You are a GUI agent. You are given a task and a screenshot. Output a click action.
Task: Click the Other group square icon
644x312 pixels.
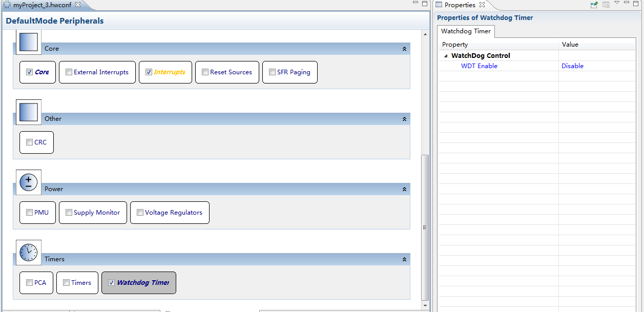(29, 112)
